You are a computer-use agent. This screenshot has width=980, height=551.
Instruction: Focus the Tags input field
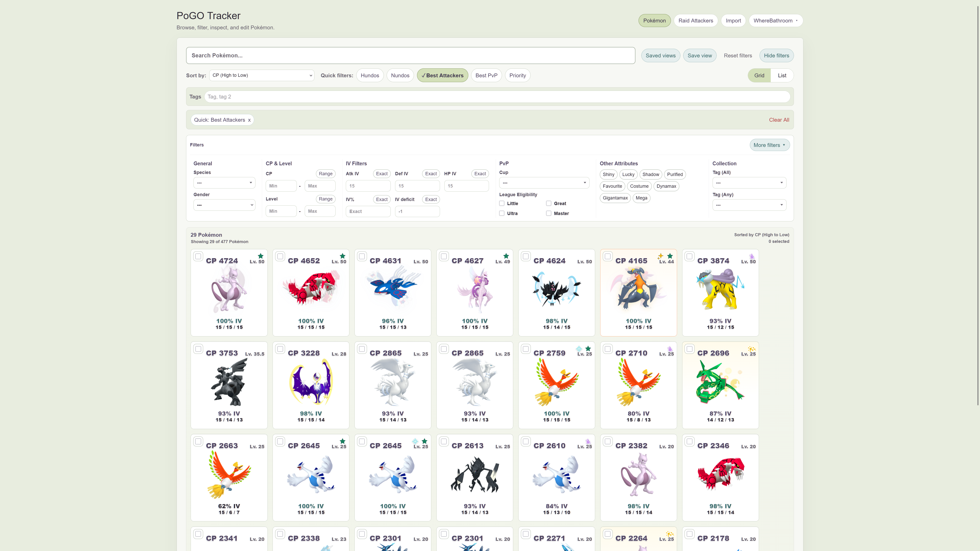[497, 97]
